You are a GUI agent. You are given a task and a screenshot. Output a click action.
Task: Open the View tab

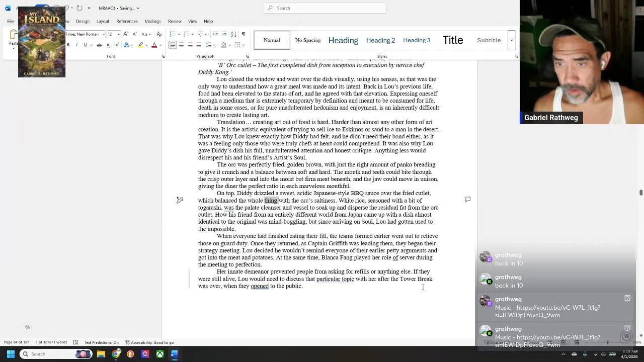tap(193, 21)
